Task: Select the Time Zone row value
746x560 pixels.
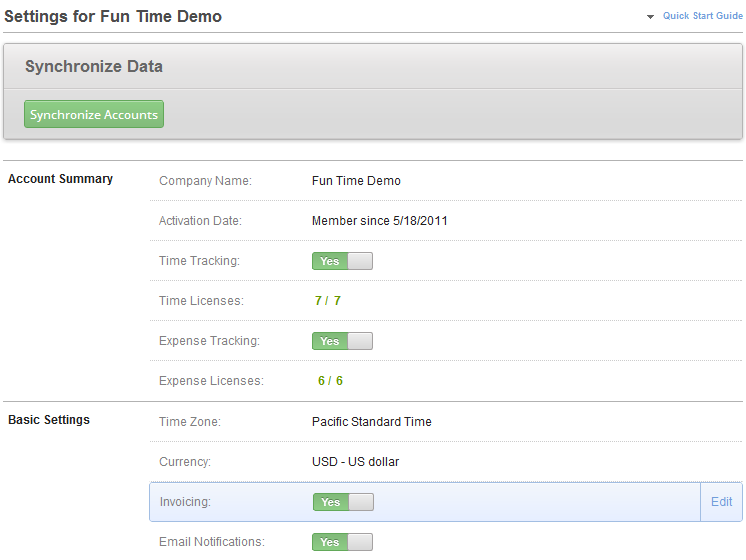Action: click(x=372, y=422)
